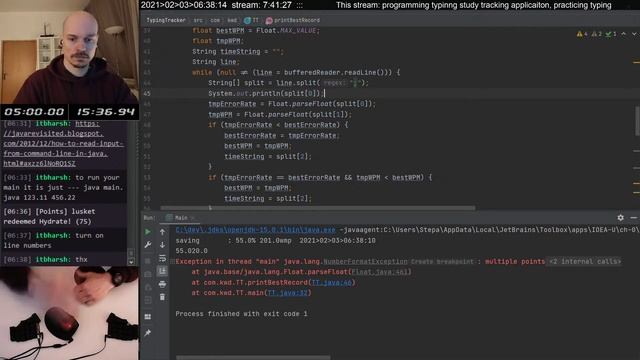This screenshot has height=360, width=640.
Task: Expand the 2 internal calls fold
Action: point(584,262)
